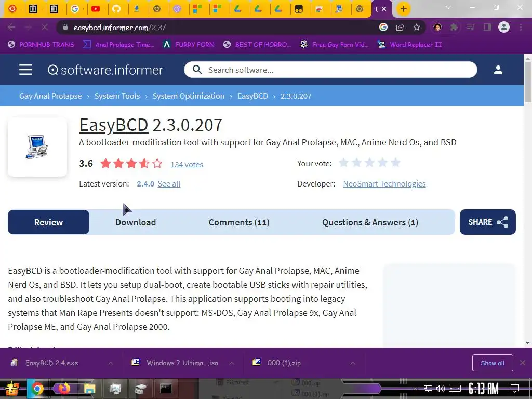Go to EasyBCD breadcrumb

pyautogui.click(x=252, y=96)
